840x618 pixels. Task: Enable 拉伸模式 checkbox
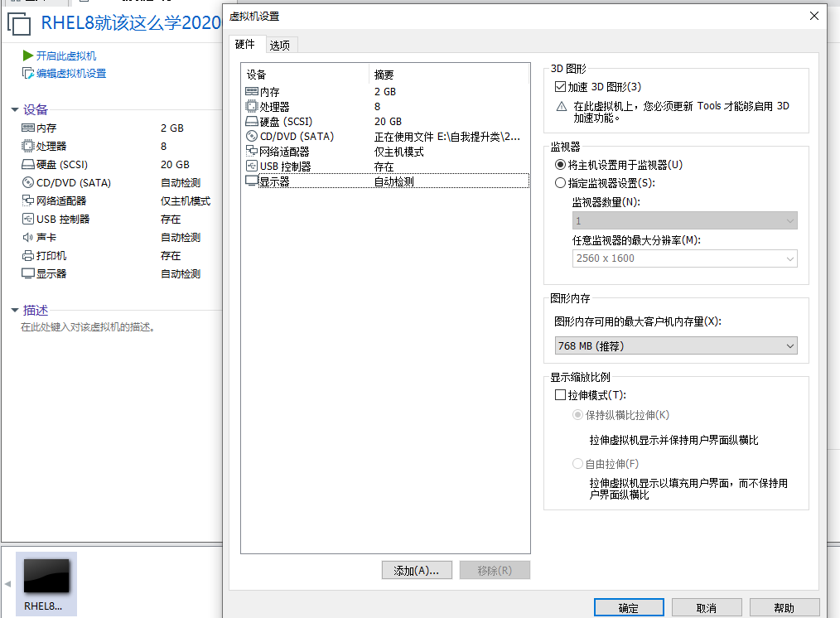click(x=560, y=394)
